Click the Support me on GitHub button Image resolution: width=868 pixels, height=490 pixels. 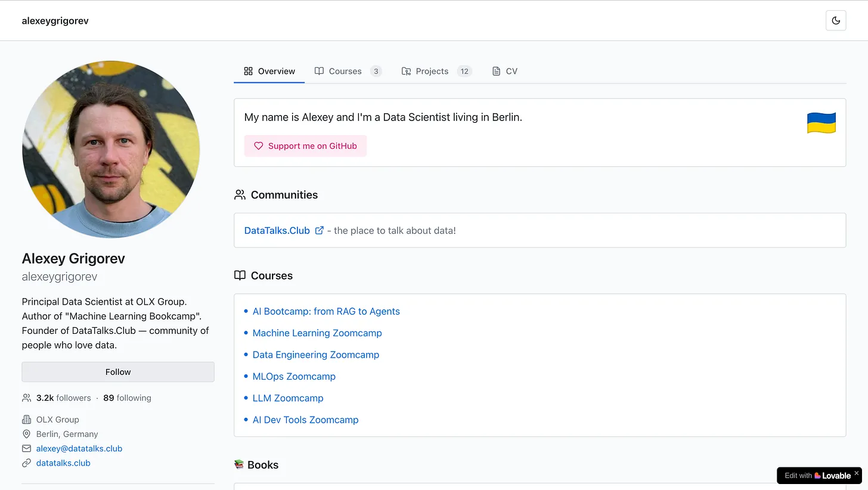305,145
